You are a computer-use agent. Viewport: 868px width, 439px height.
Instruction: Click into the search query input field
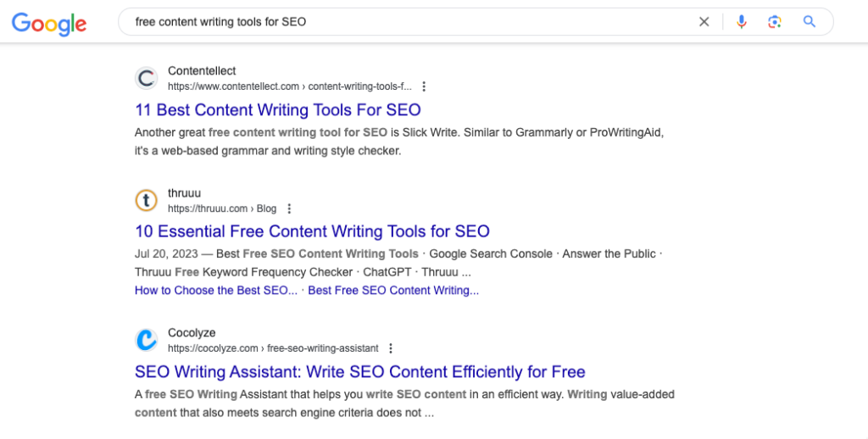pyautogui.click(x=409, y=21)
